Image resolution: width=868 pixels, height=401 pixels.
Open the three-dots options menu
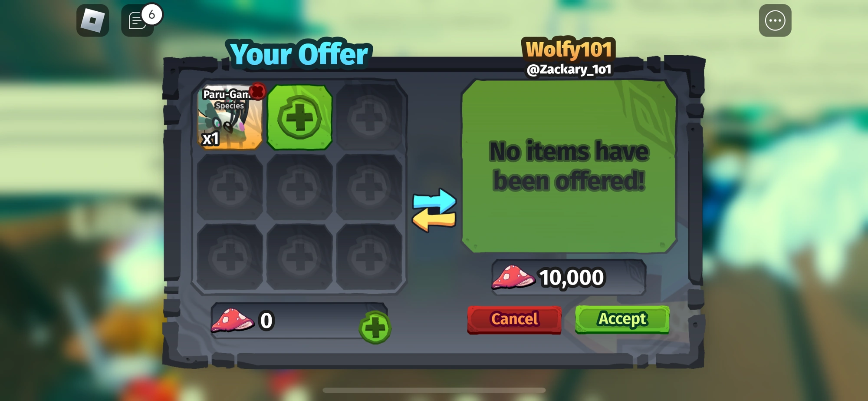click(x=775, y=20)
